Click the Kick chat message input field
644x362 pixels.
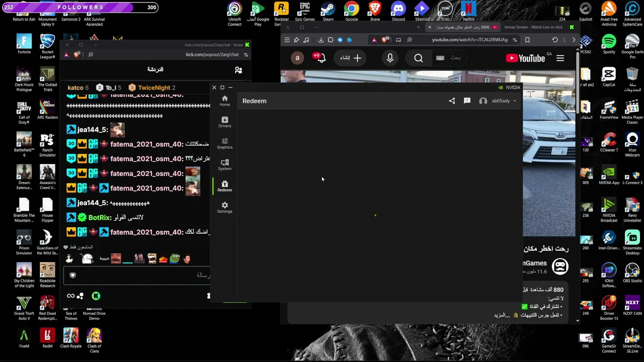[x=137, y=276]
